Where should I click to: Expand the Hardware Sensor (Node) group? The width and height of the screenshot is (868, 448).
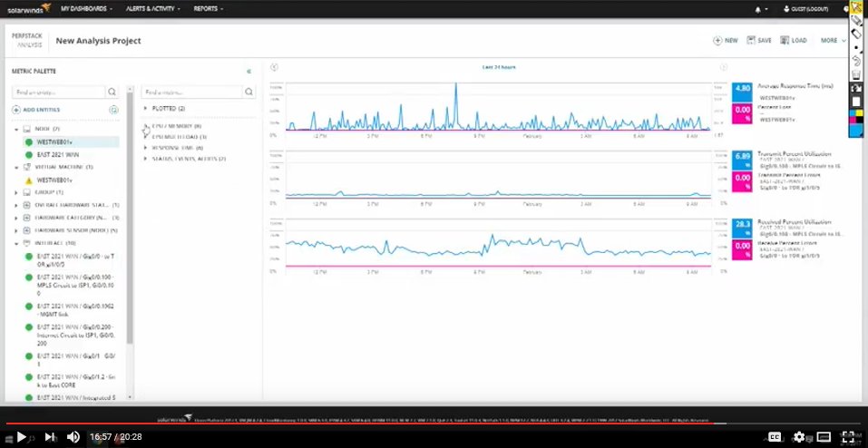pos(16,230)
